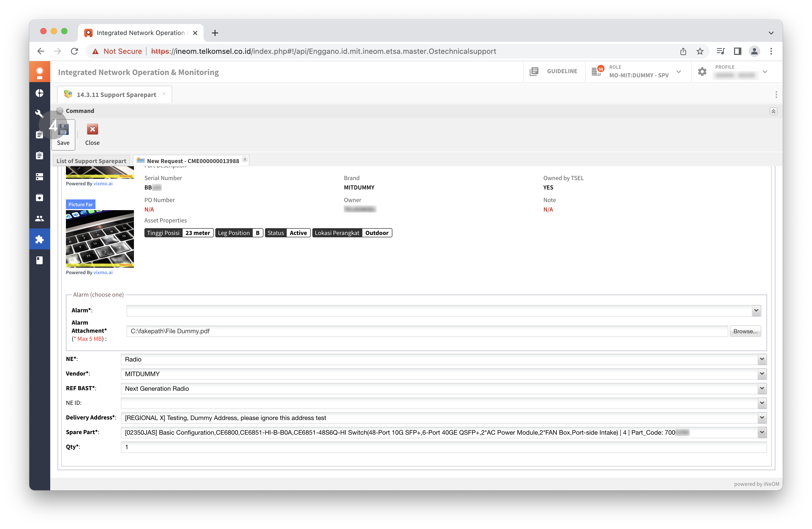Collapse the Command panel with double chevron
The width and height of the screenshot is (812, 529).
coord(773,111)
